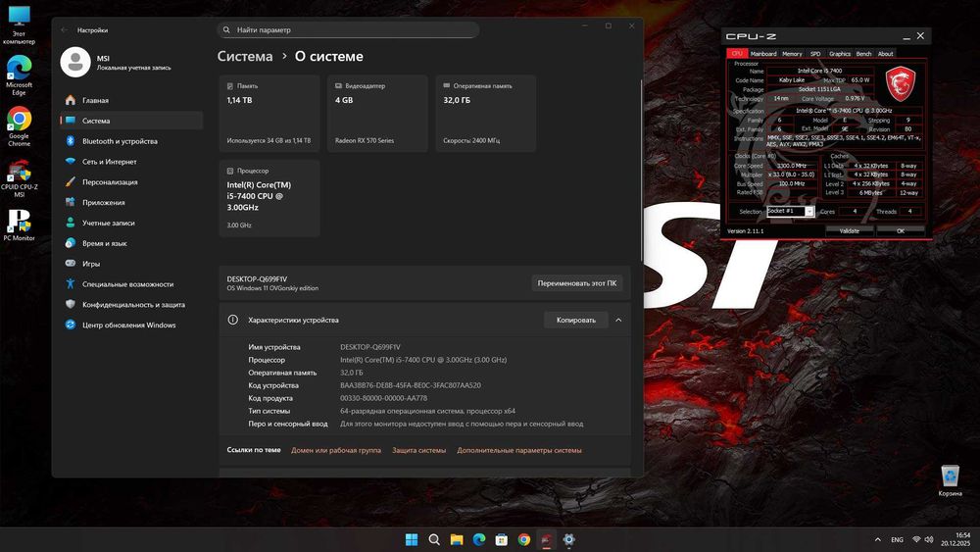This screenshot has height=552, width=980.
Task: Open Конфиденциальность и защита section
Action: coord(131,305)
